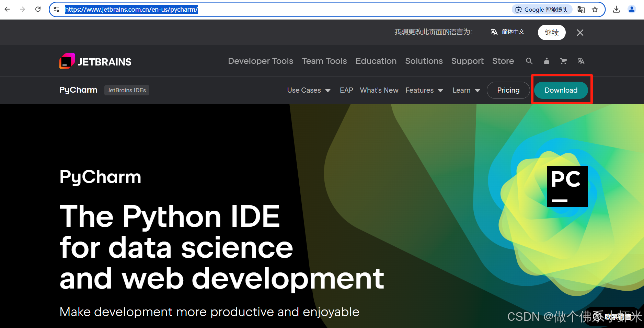
Task: Open the EAP link
Action: click(346, 90)
